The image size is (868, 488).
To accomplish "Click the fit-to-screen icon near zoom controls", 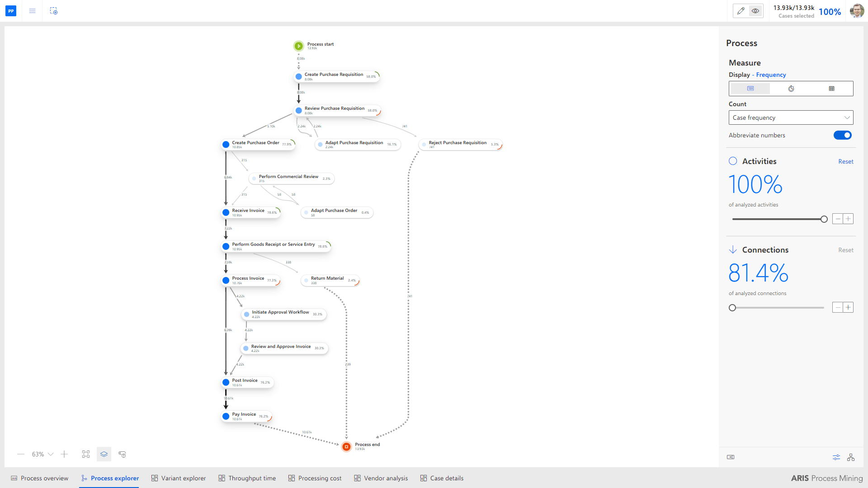I will click(x=85, y=454).
